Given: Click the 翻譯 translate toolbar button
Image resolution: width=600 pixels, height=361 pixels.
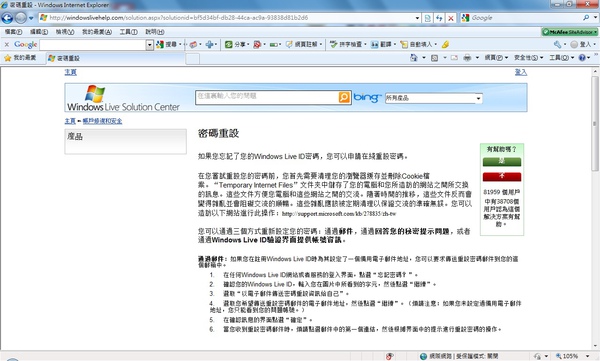Looking at the screenshot, I should tap(383, 44).
